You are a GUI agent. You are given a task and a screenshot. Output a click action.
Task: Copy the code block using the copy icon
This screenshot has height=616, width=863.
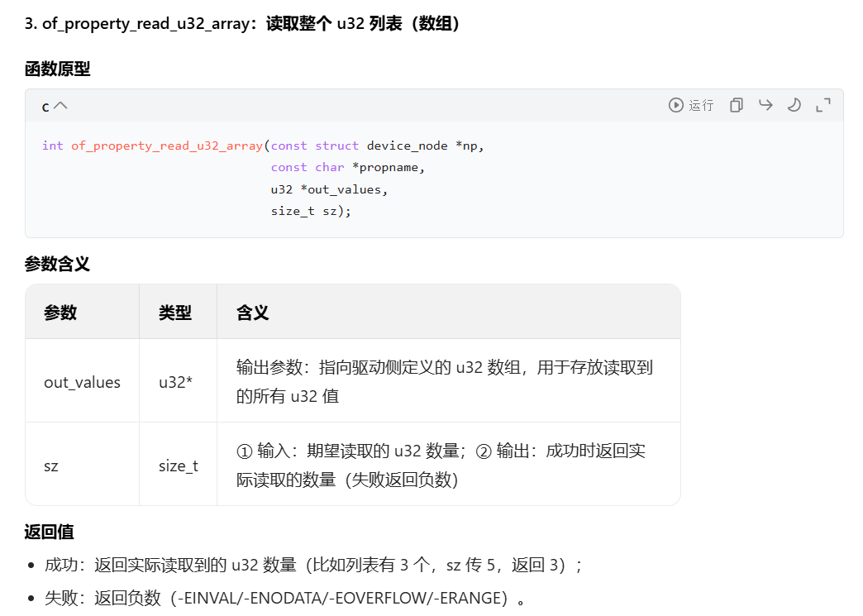[x=736, y=105]
